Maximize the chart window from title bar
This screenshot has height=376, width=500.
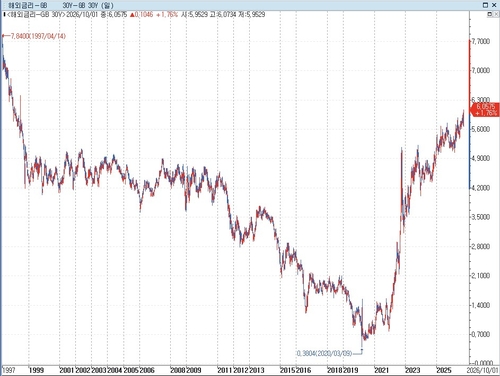[x=486, y=5]
